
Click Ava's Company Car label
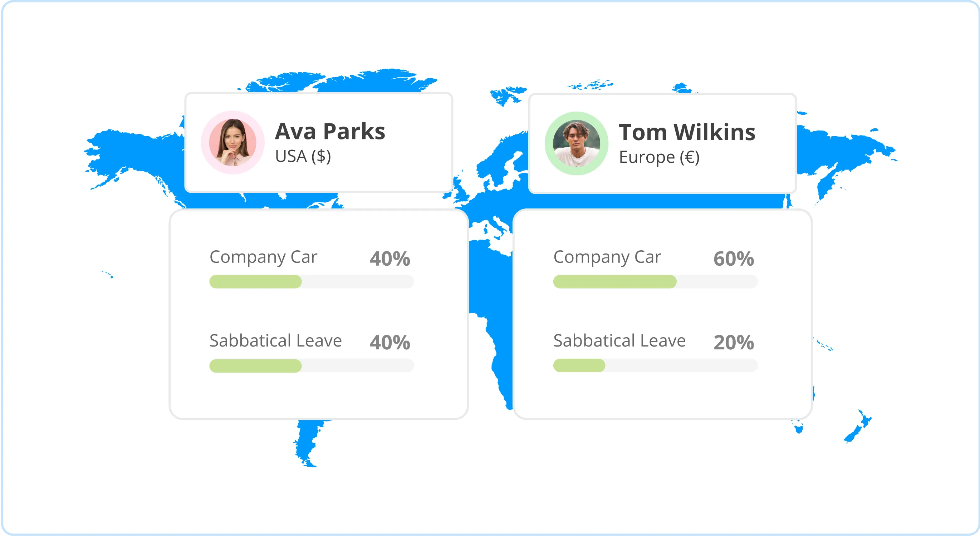(263, 257)
